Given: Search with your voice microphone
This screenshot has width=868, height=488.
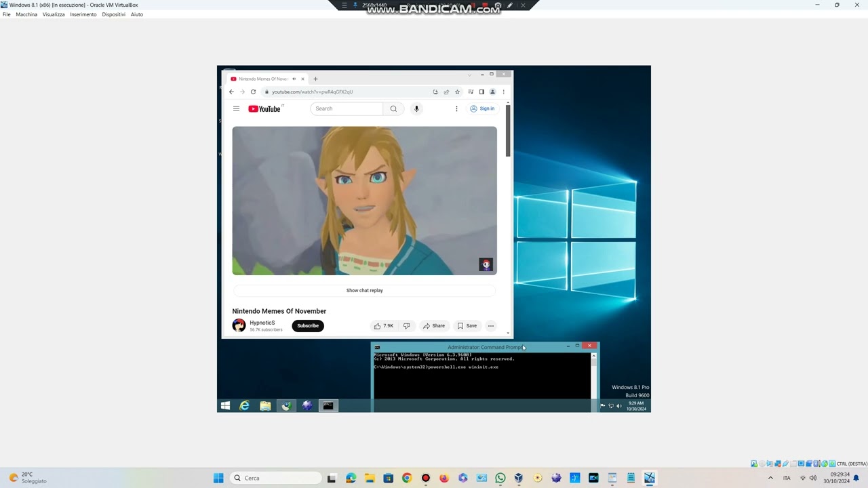Looking at the screenshot, I should [x=416, y=108].
